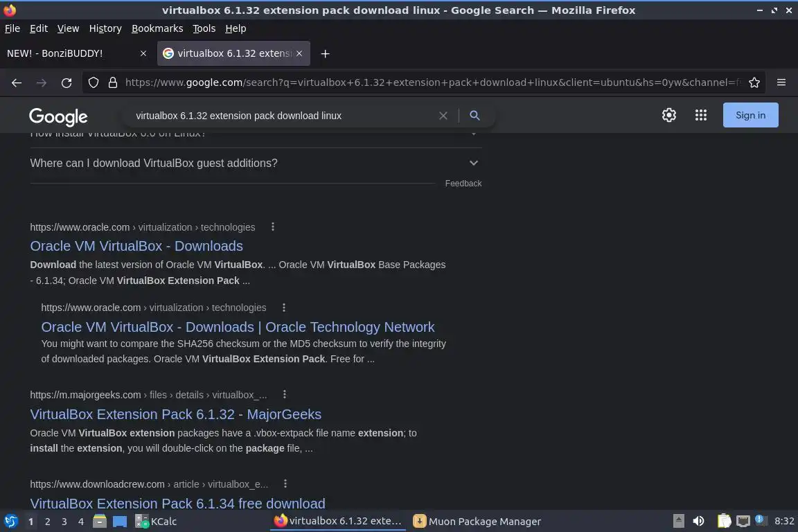Open options for the first oracle.com result
The height and width of the screenshot is (532, 798).
(x=273, y=227)
